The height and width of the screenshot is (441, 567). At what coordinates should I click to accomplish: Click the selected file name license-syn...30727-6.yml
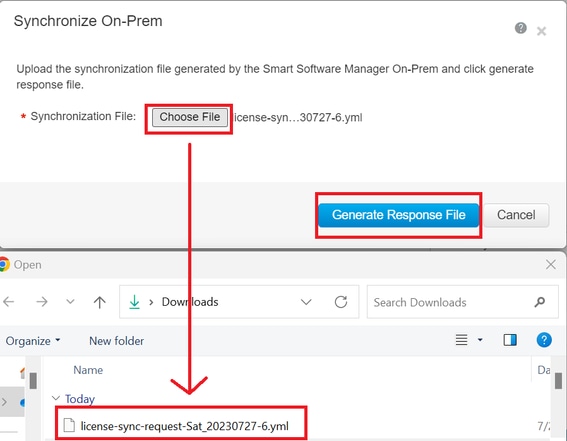tap(298, 117)
